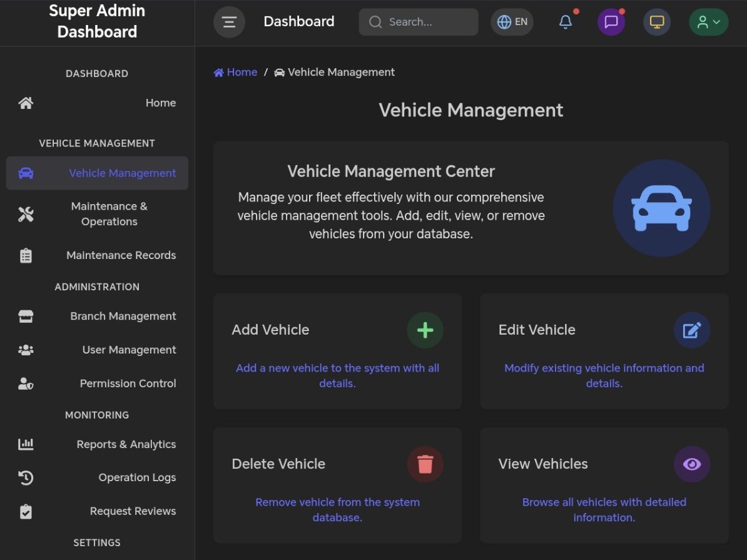Click the Add Vehicle card title
Image resolution: width=747 pixels, height=560 pixels.
click(x=270, y=330)
